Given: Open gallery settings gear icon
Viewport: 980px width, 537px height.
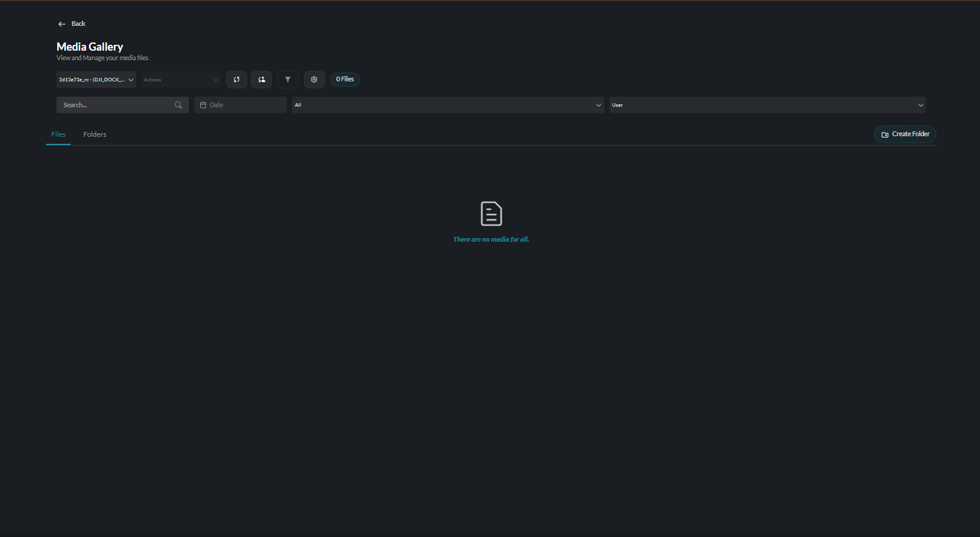Looking at the screenshot, I should (x=314, y=80).
